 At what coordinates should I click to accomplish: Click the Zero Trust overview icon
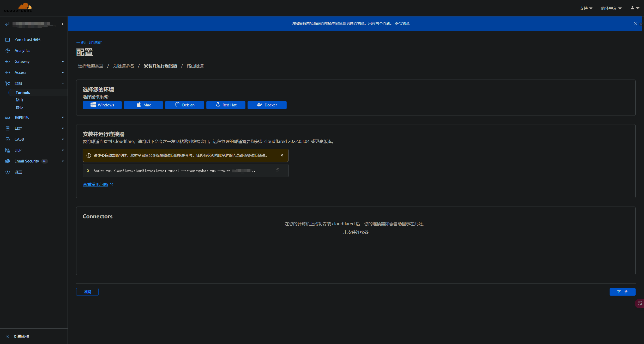(x=8, y=40)
